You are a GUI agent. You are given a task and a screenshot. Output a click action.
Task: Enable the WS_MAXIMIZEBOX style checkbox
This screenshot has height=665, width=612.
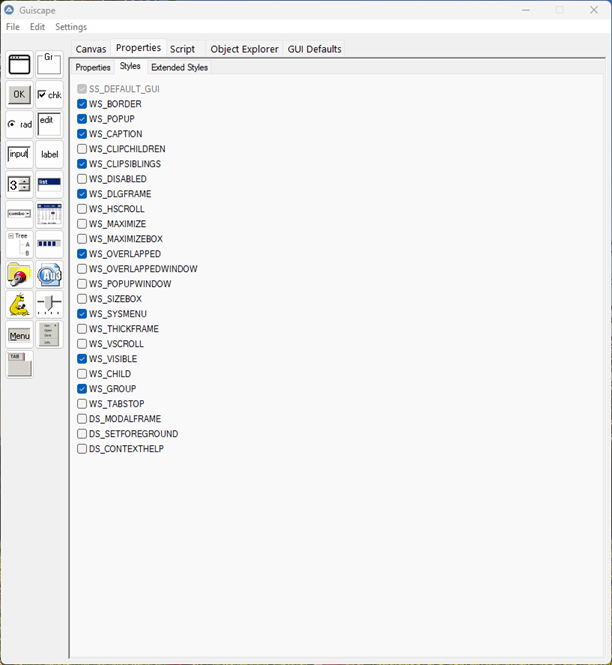click(x=82, y=239)
